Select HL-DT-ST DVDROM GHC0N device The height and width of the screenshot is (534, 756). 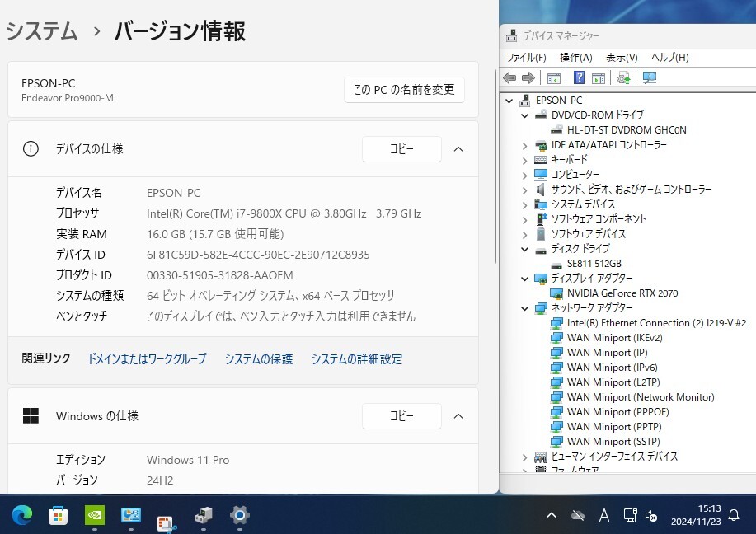pyautogui.click(x=627, y=129)
